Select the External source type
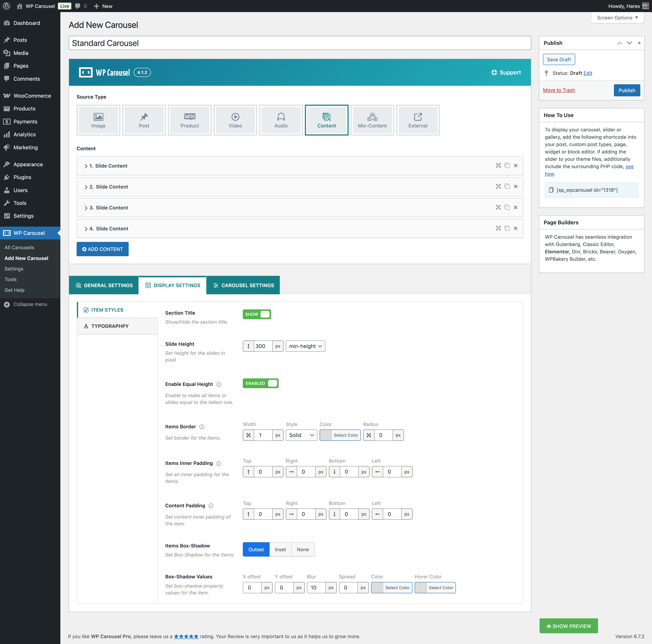This screenshot has height=644, width=652. tap(418, 120)
